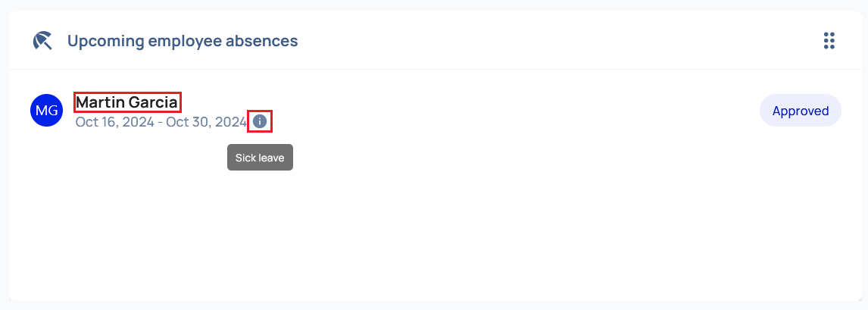Click the info icon next to the absence dates
The image size is (868, 310).
click(260, 121)
